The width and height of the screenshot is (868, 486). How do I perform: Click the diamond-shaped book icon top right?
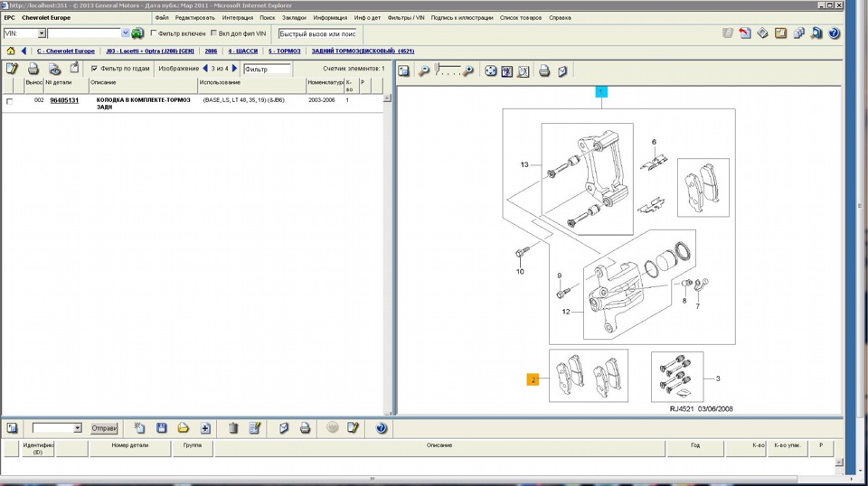(763, 33)
